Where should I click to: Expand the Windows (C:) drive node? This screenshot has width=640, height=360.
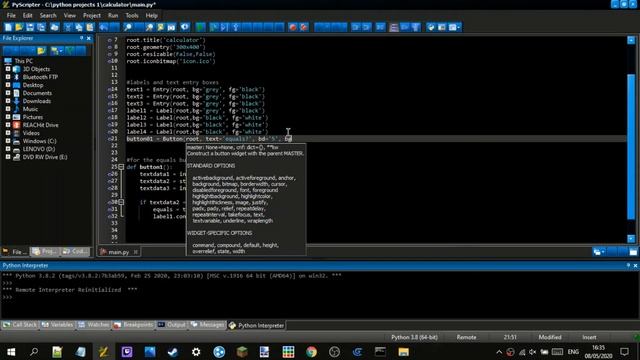8,141
